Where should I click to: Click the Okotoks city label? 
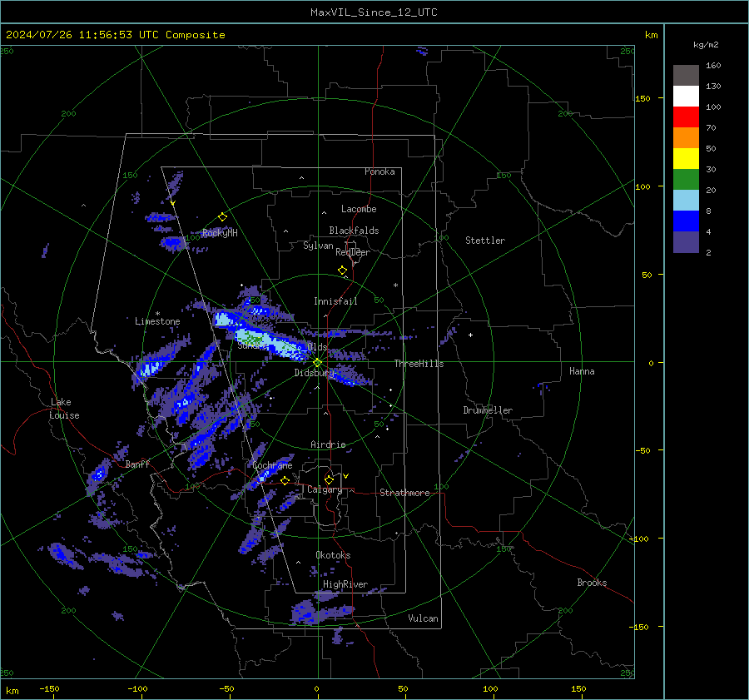(333, 555)
